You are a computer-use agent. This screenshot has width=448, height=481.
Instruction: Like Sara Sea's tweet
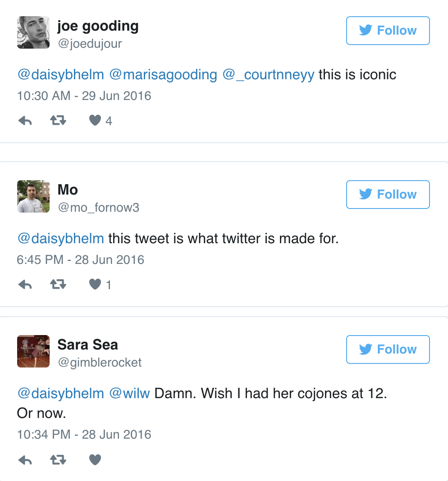click(x=95, y=460)
